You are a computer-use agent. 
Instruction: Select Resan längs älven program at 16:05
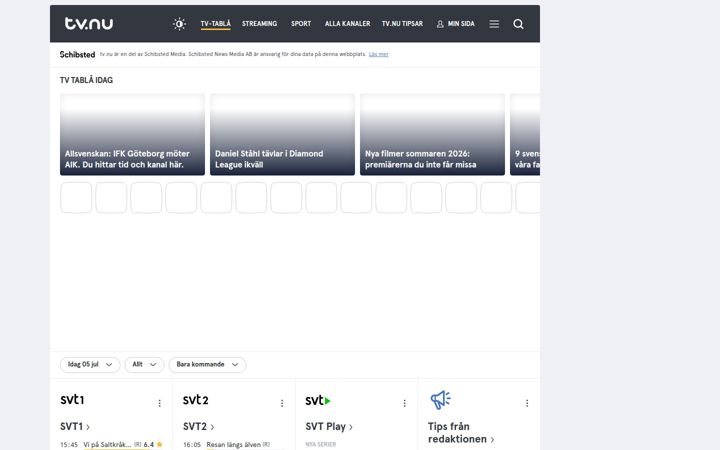point(233,444)
